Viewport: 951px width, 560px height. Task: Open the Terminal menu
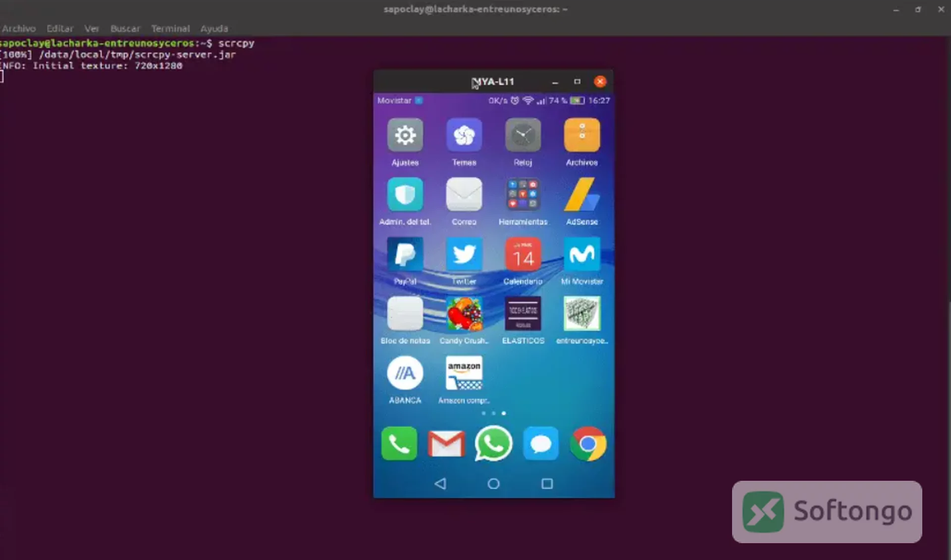pos(170,29)
